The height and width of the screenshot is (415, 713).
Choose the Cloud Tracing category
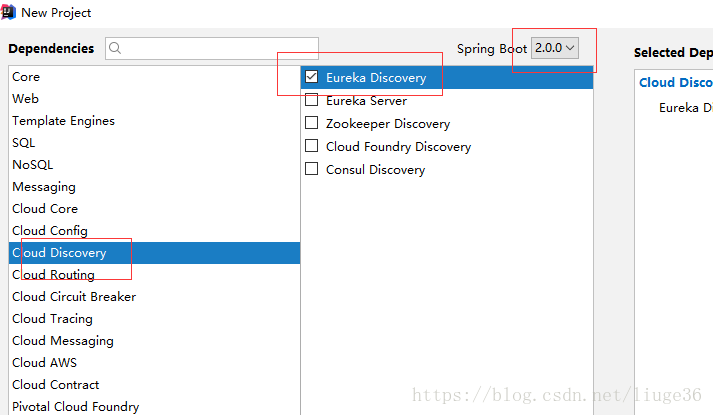[155, 319]
